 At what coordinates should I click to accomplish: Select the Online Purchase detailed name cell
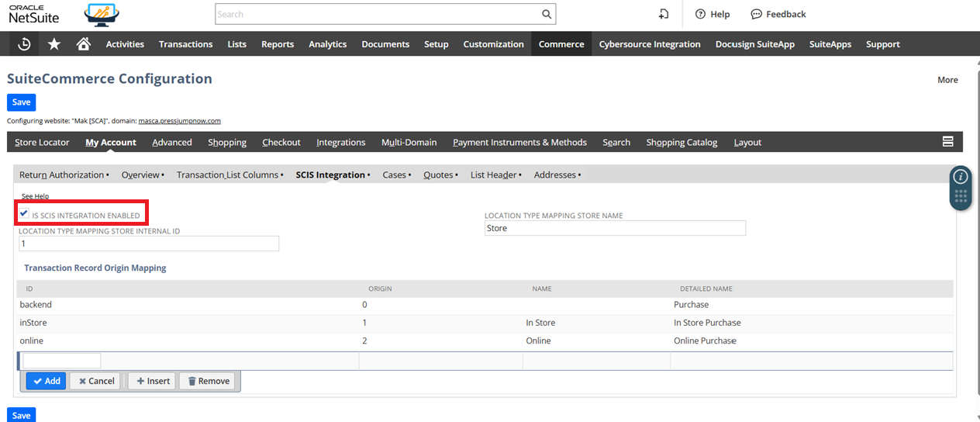click(705, 341)
